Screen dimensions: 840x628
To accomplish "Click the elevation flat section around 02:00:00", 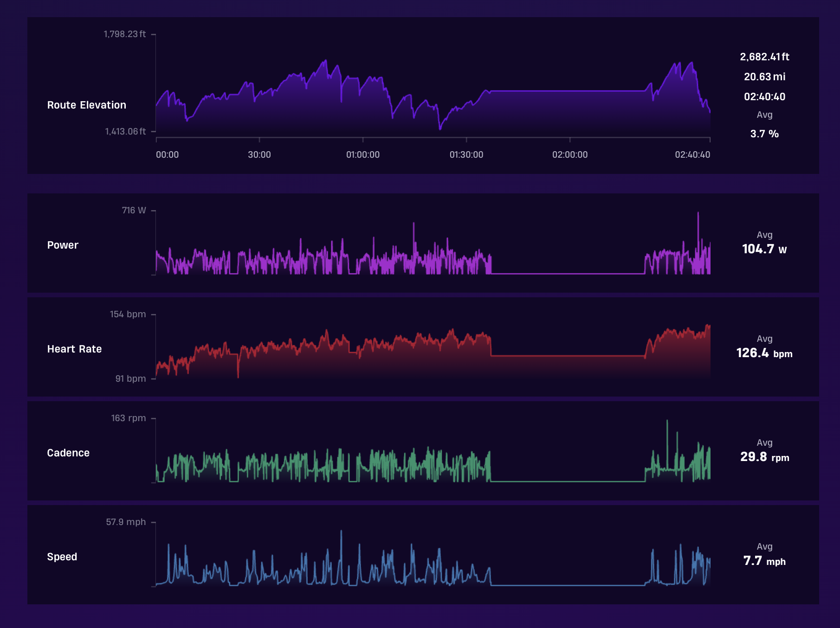I will (x=569, y=91).
